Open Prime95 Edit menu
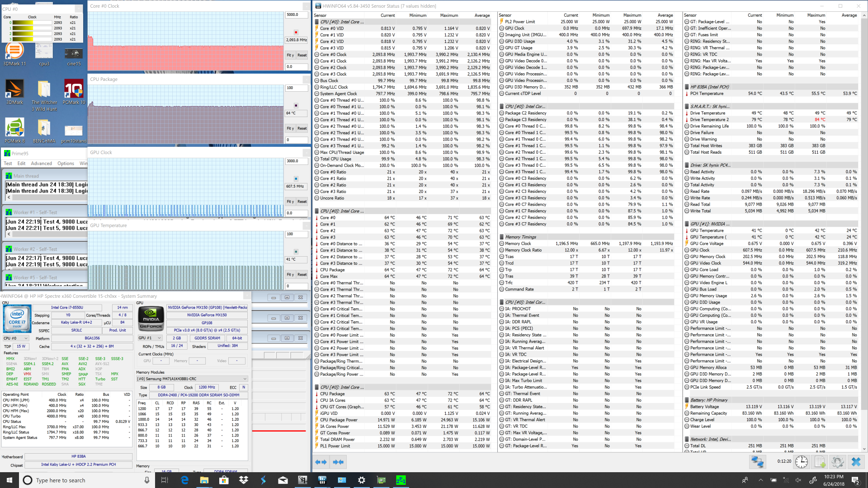The height and width of the screenshot is (488, 868). click(x=21, y=164)
